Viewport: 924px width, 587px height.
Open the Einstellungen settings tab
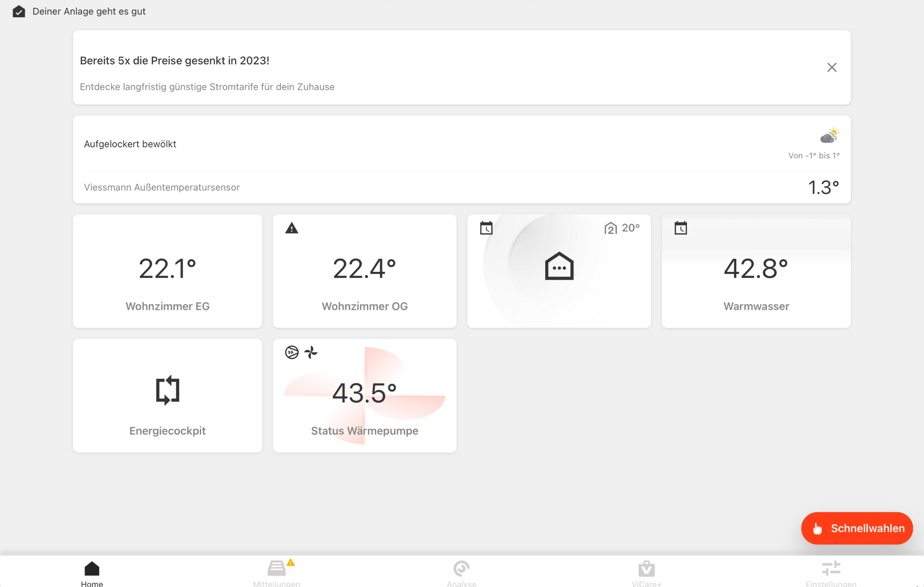click(831, 572)
